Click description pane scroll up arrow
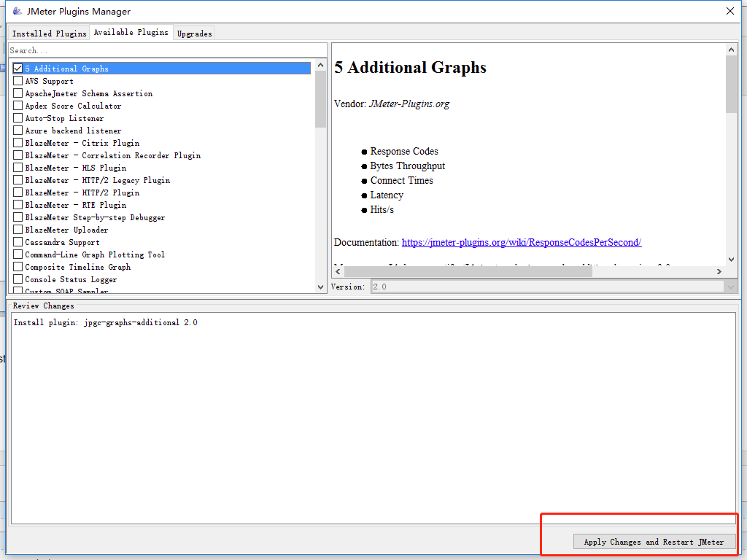 (x=731, y=49)
